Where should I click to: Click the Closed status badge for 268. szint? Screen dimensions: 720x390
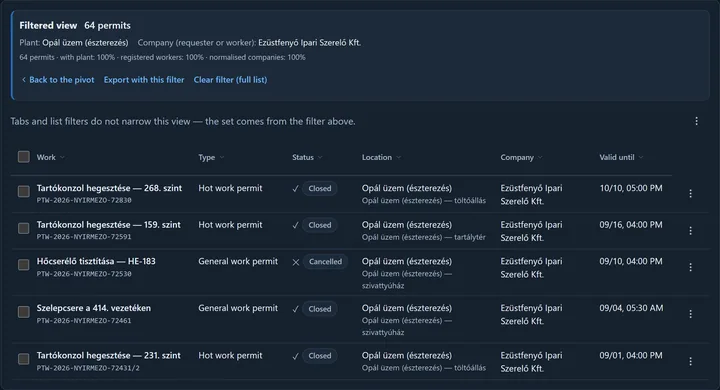pos(320,188)
